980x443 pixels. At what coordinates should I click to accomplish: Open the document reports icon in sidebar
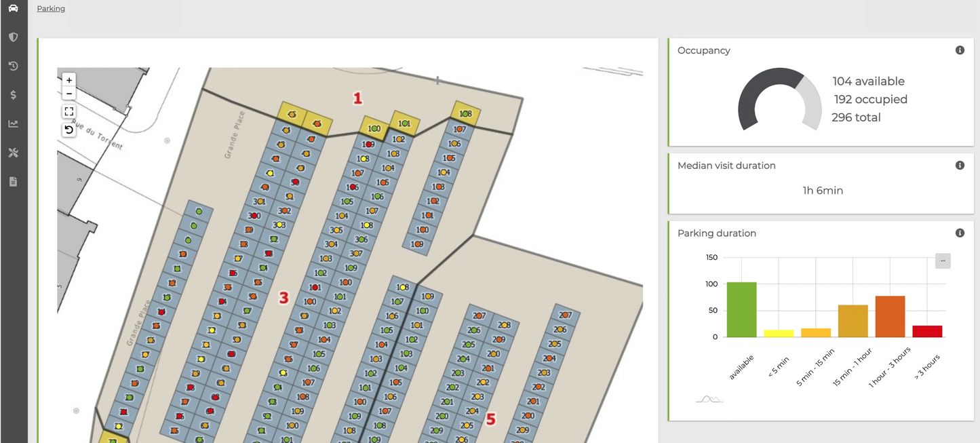pos(13,182)
